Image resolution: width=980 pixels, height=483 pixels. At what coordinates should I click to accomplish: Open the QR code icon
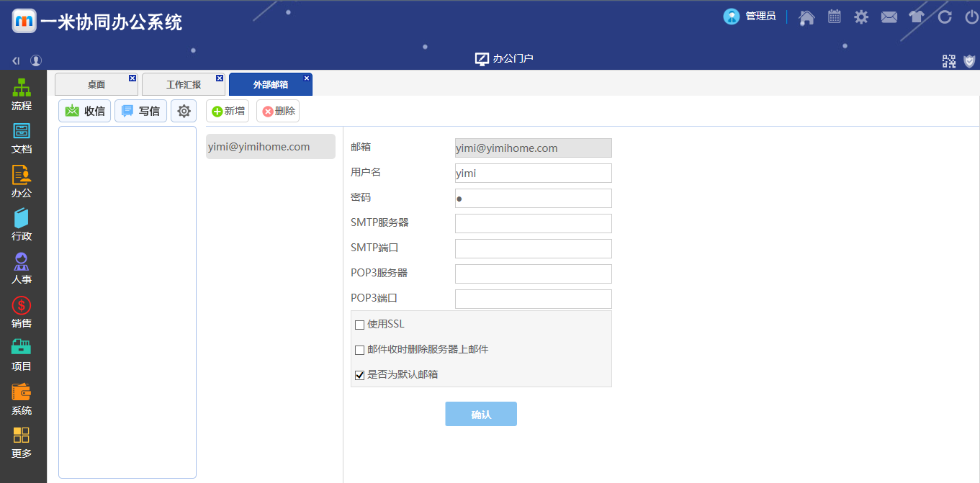pyautogui.click(x=949, y=61)
